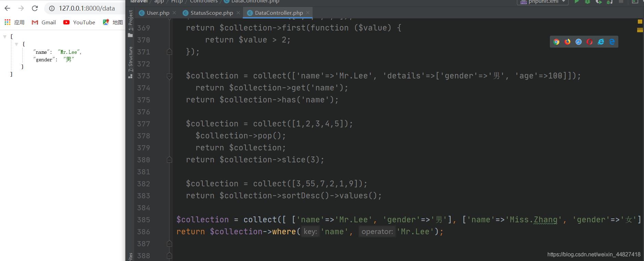
Task: Open the YouTube bookmark
Action: pyautogui.click(x=79, y=22)
